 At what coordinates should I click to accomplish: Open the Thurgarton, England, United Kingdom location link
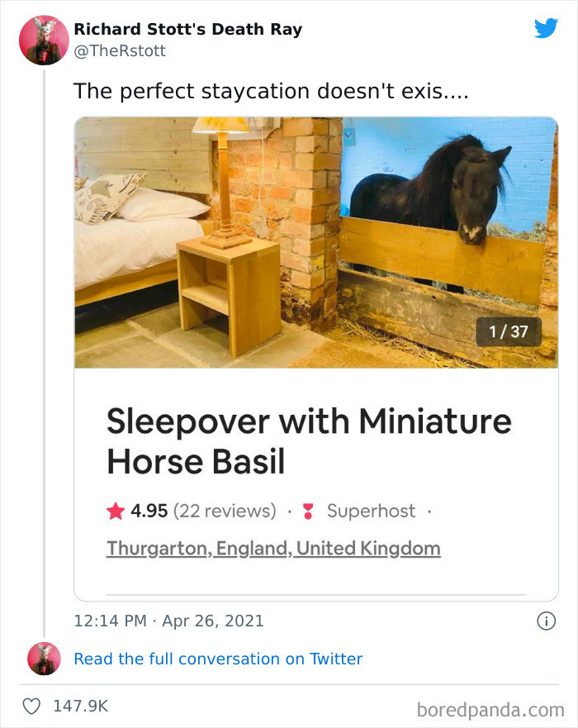pos(272,547)
